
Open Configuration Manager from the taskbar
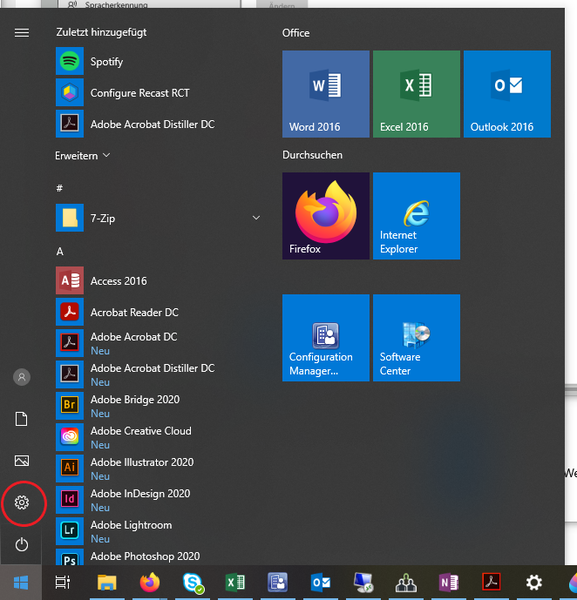tap(277, 582)
